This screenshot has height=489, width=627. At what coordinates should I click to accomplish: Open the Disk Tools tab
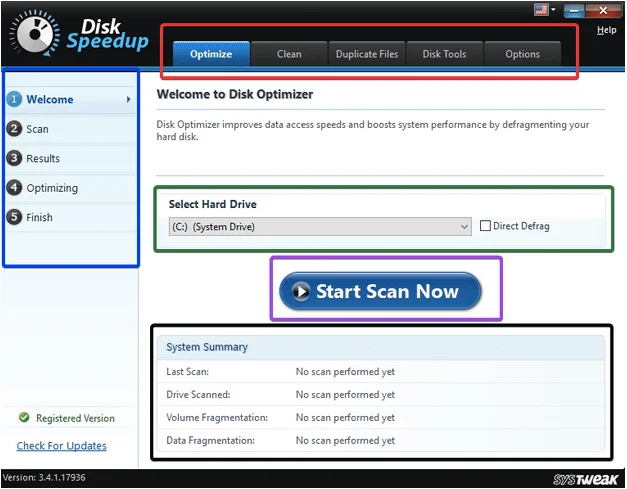point(444,54)
